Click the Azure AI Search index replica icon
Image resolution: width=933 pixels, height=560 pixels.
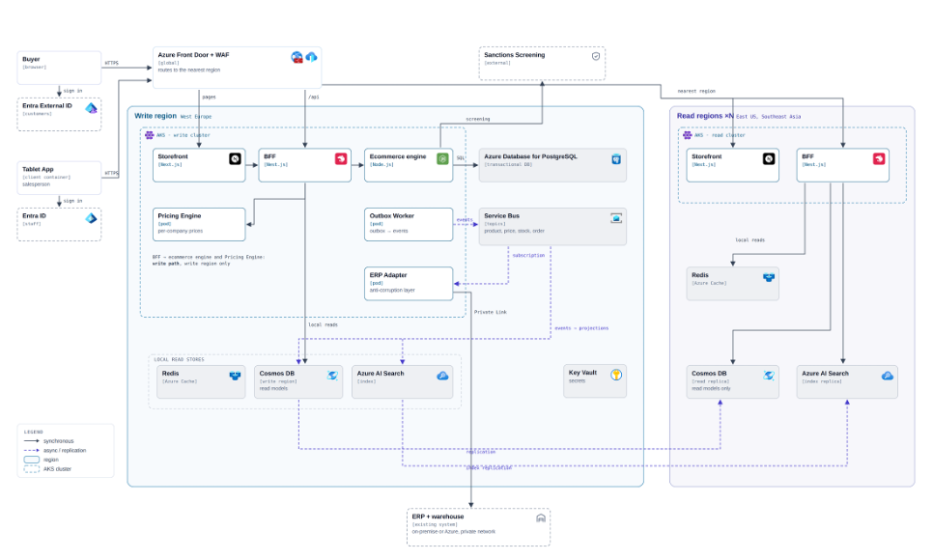[888, 376]
